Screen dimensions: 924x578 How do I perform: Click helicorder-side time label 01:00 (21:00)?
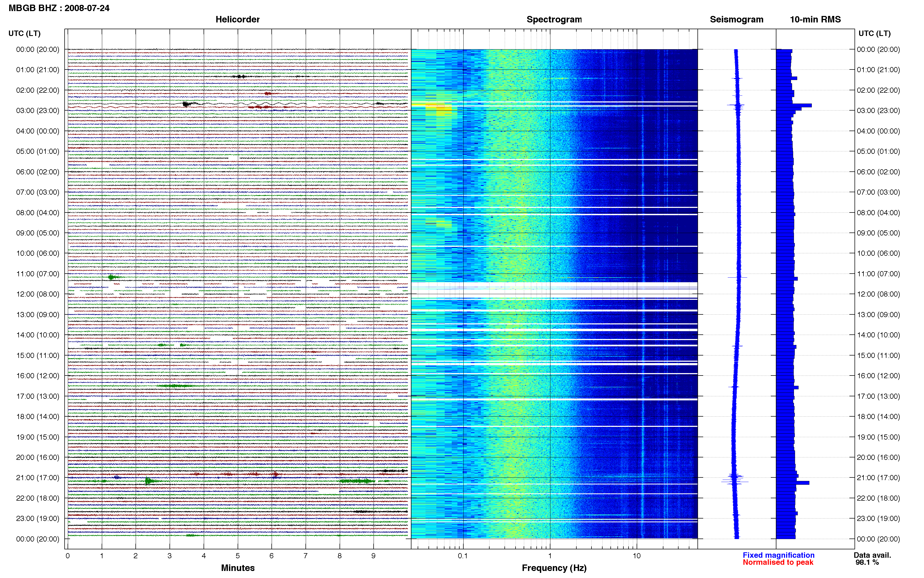point(38,69)
